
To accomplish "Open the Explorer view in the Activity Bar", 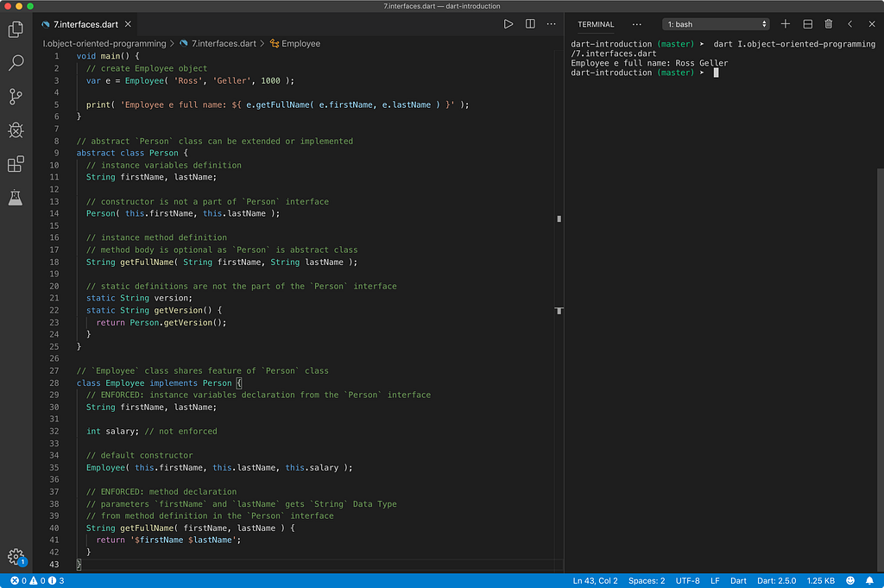I will pos(15,28).
